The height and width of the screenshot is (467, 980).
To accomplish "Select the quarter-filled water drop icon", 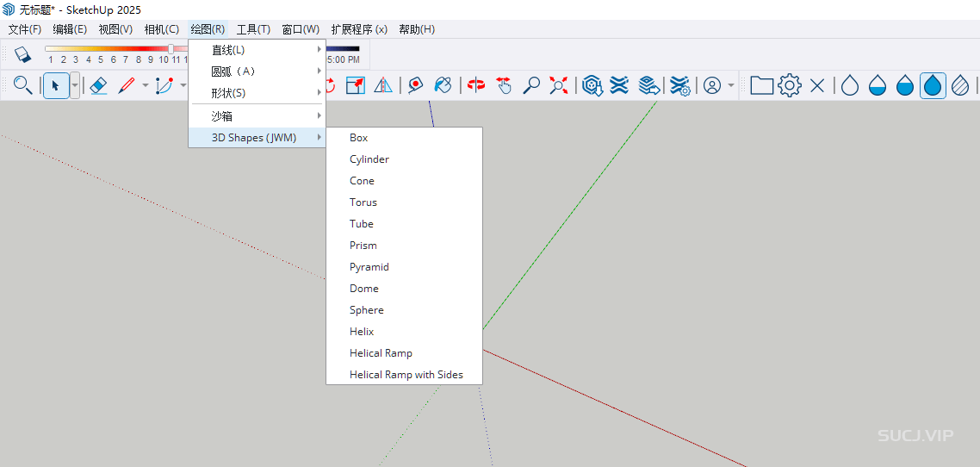I will click(877, 85).
